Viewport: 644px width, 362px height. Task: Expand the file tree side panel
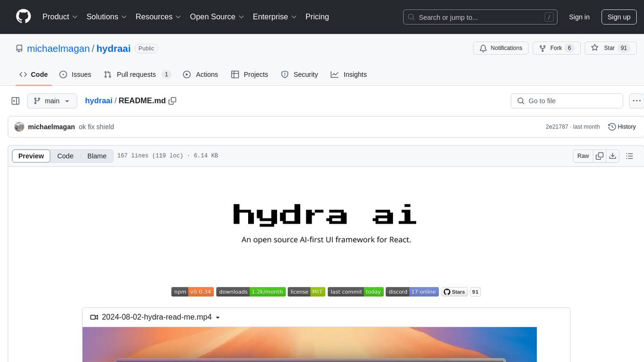(x=16, y=101)
